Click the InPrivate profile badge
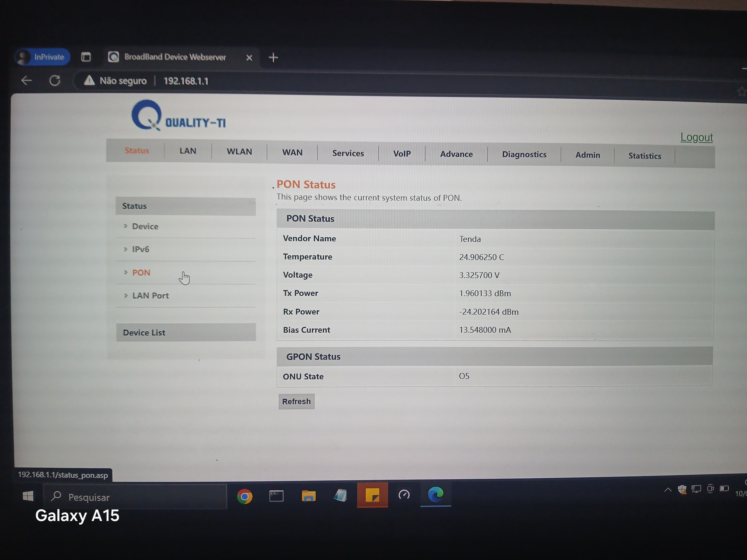Image resolution: width=747 pixels, height=560 pixels. [42, 57]
